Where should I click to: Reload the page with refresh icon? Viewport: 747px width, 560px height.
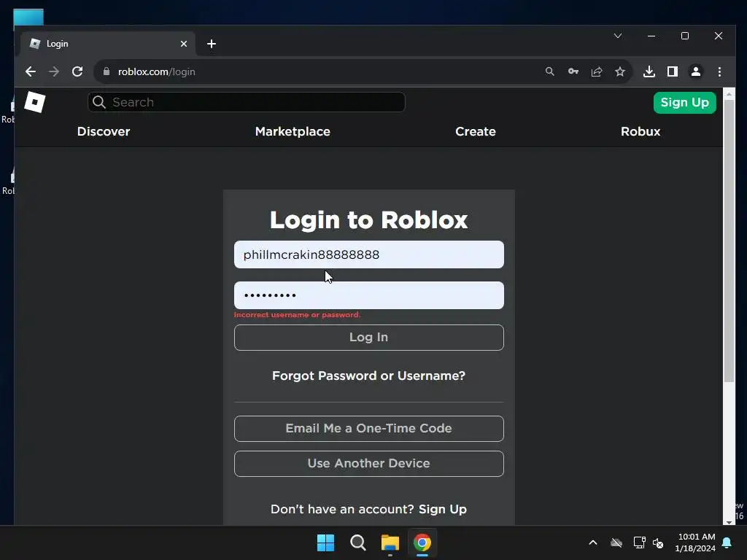click(x=77, y=71)
